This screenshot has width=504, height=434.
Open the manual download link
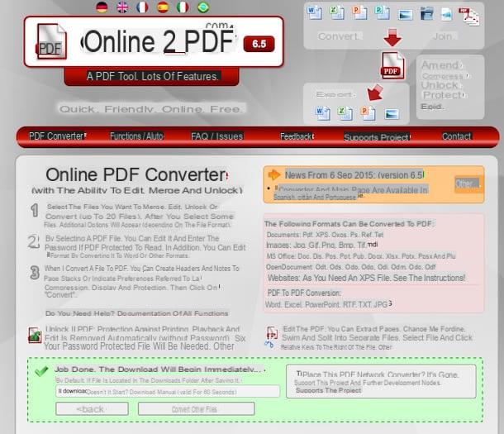click(168, 392)
